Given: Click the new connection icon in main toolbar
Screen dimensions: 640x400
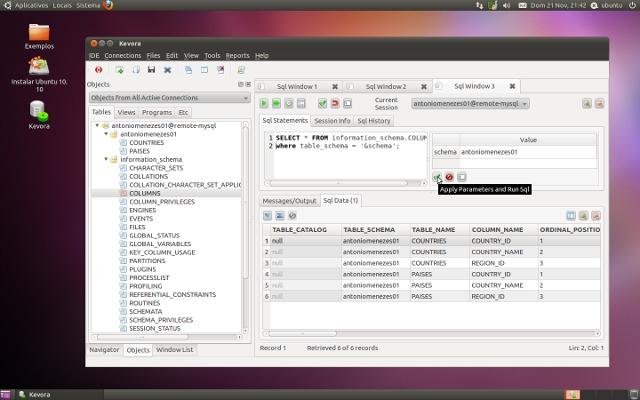Looking at the screenshot, I should [121, 70].
